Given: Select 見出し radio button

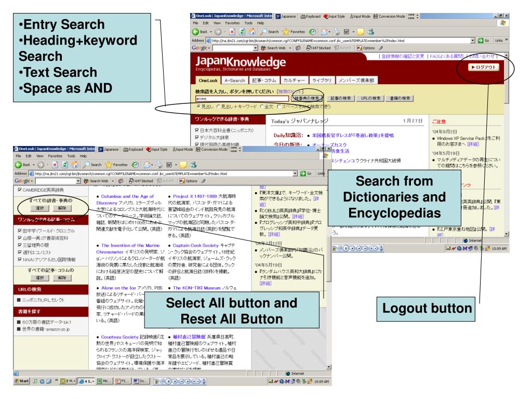Looking at the screenshot, I should [x=198, y=107].
